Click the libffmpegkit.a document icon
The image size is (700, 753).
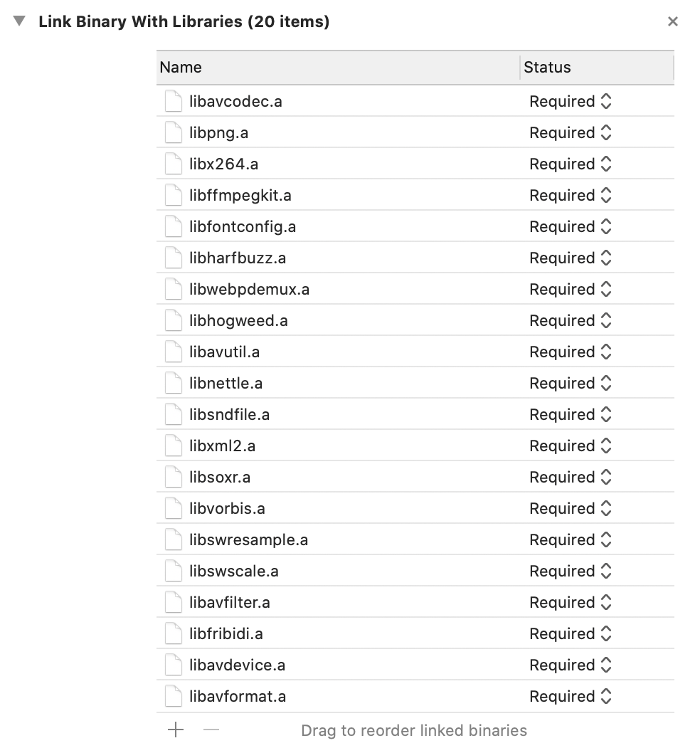tap(174, 196)
